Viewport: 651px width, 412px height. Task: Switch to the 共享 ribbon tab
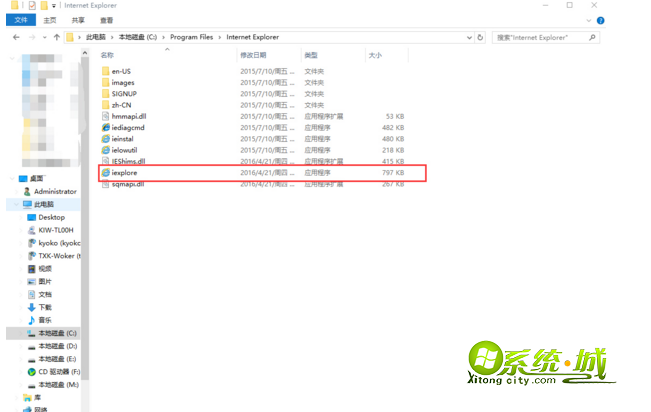(78, 20)
